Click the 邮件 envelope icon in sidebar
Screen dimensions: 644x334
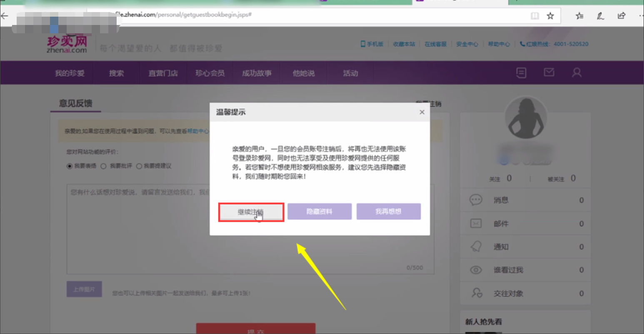pos(476,224)
